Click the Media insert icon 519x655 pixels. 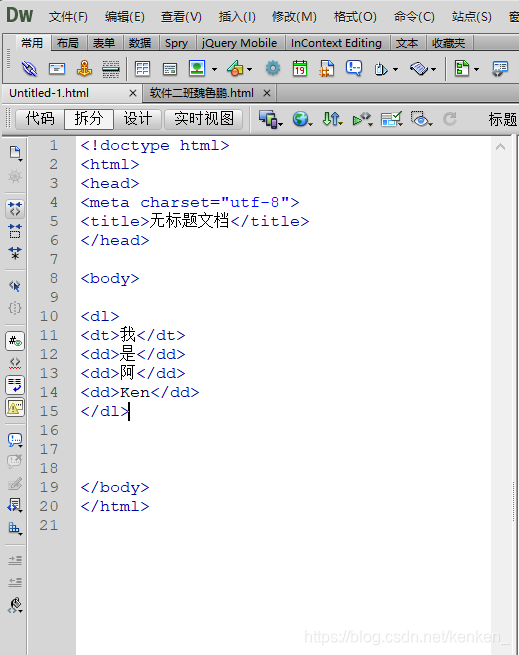pos(235,68)
